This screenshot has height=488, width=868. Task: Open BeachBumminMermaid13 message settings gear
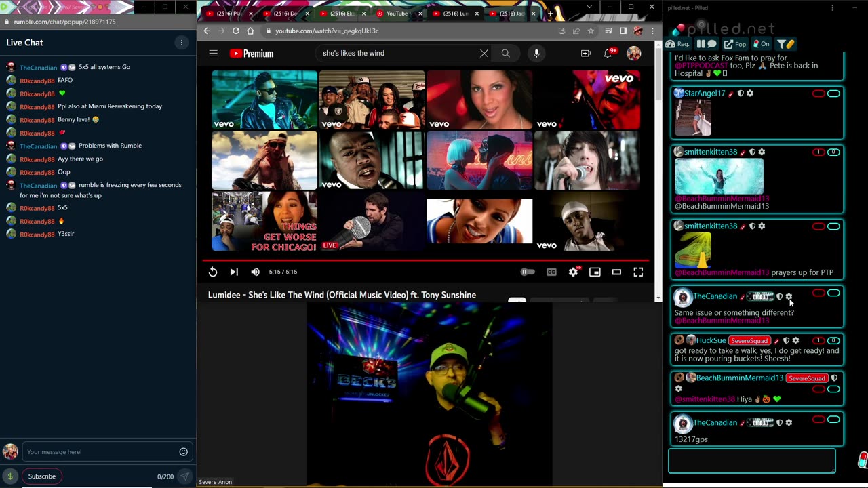tap(678, 389)
